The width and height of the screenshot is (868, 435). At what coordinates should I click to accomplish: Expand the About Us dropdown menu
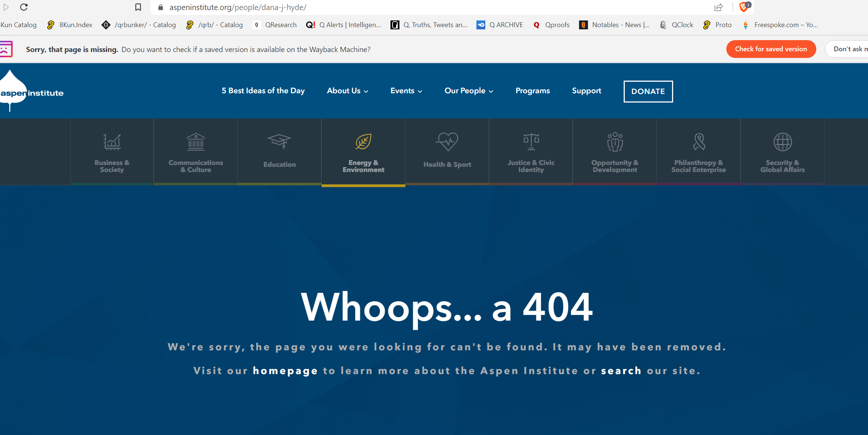click(x=347, y=91)
